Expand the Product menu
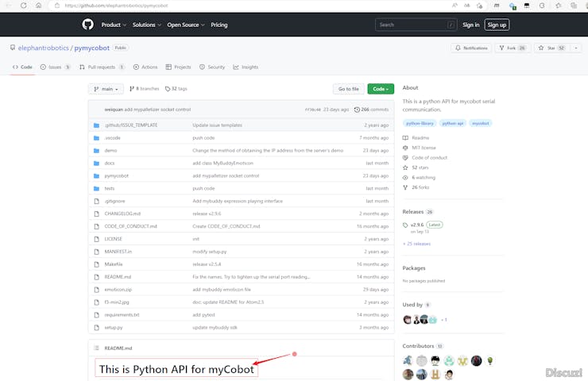Viewport: 588px width, 381px height. (x=114, y=25)
